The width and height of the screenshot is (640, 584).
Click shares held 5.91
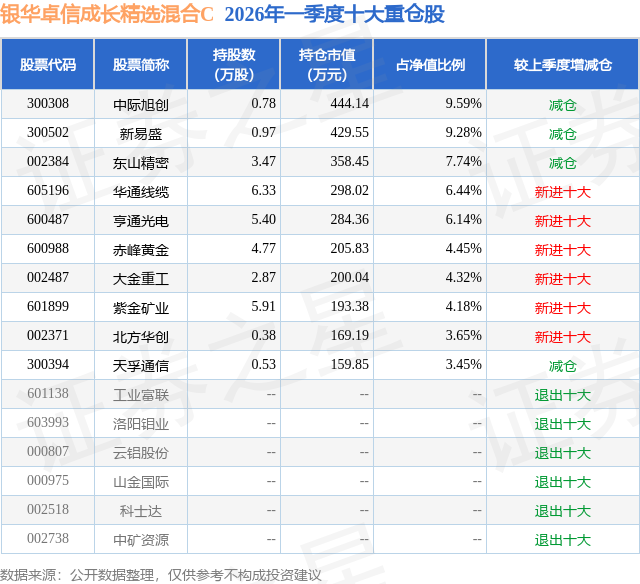click(264, 306)
